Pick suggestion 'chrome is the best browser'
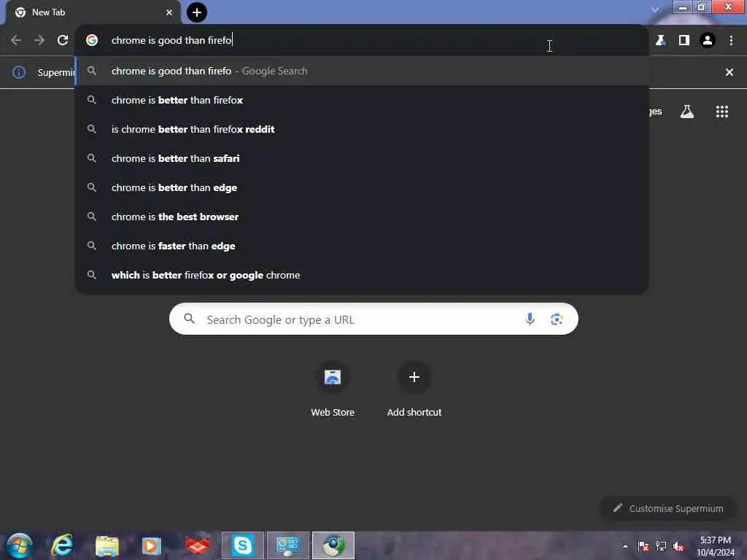 (362, 217)
